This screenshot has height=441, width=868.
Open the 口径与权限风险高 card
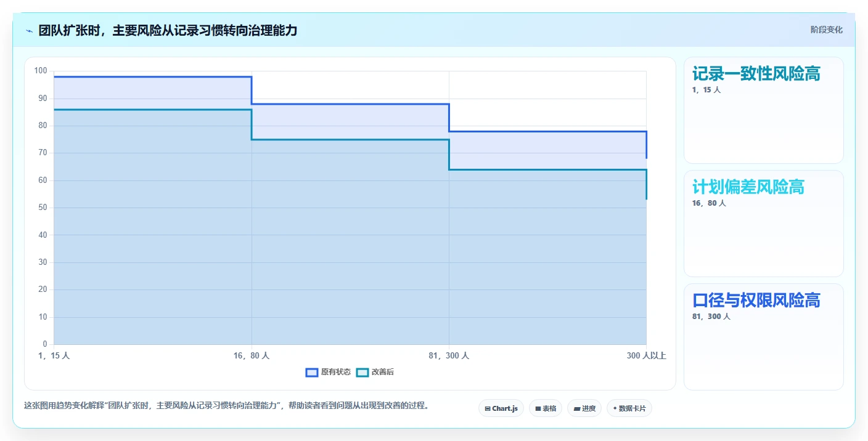[x=764, y=337]
